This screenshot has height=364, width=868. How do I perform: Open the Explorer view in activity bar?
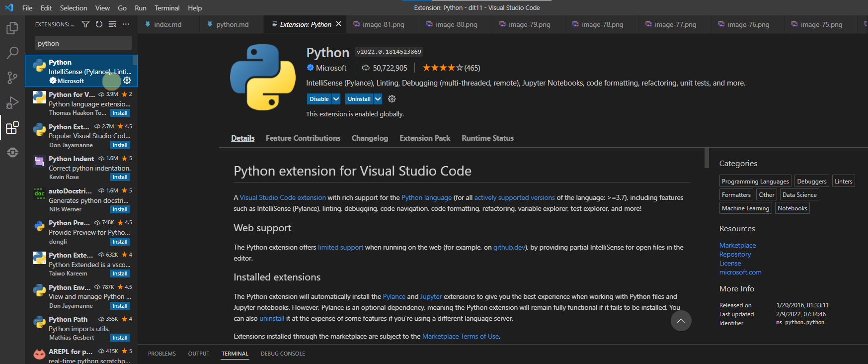point(12,28)
